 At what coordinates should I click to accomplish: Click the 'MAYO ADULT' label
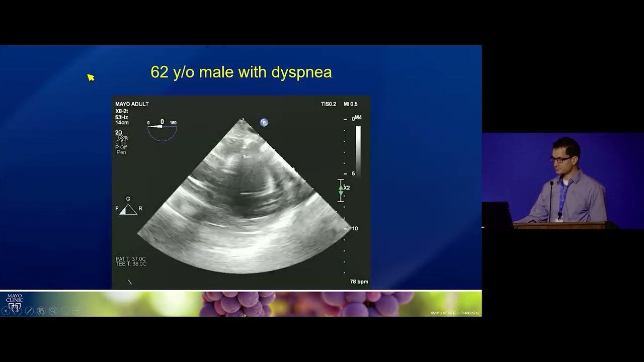coord(132,104)
